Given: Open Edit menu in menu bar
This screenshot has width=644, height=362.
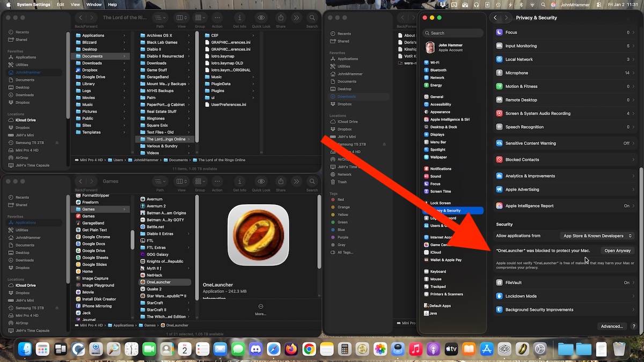Looking at the screenshot, I should [x=61, y=4].
